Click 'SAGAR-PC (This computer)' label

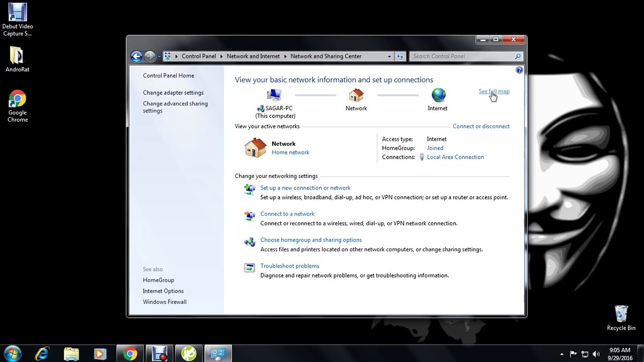[275, 112]
